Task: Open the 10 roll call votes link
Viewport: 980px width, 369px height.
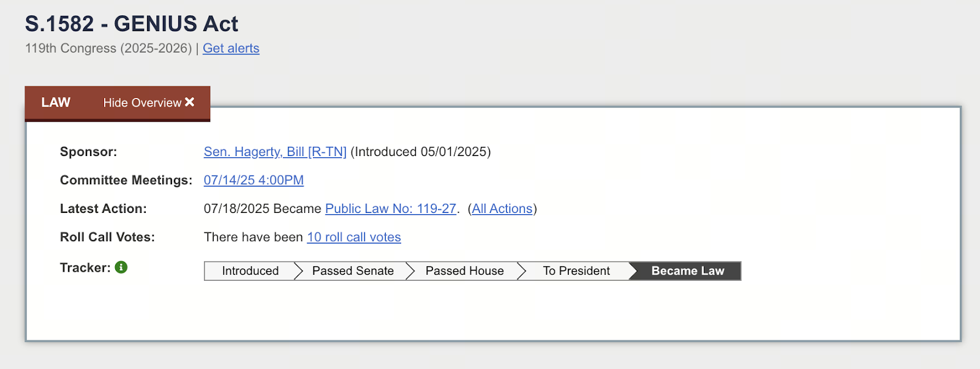Action: point(353,237)
